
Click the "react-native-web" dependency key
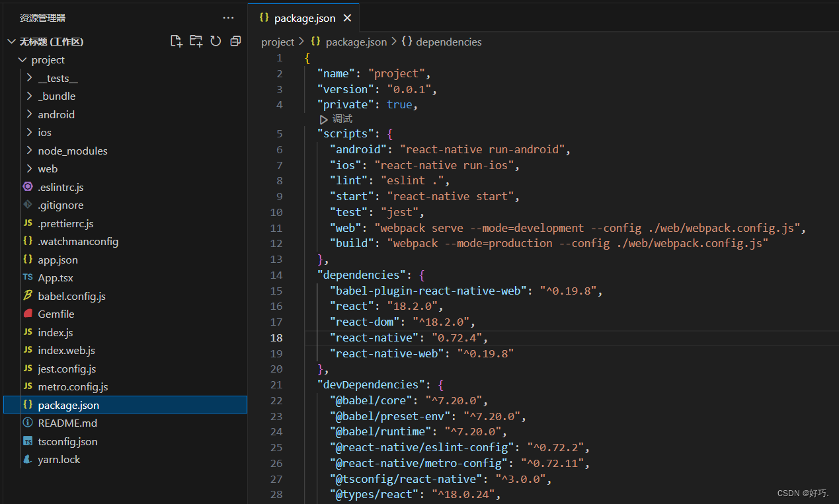pos(387,353)
